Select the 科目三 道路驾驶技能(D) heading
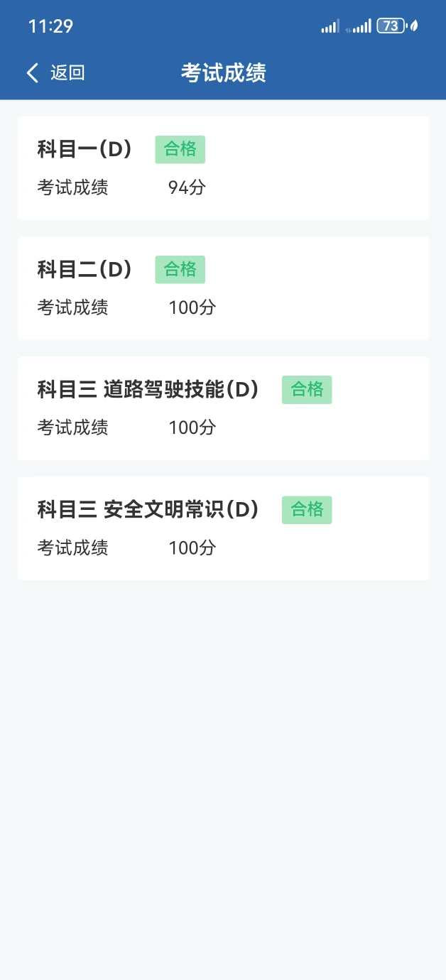This screenshot has width=446, height=980. click(148, 390)
